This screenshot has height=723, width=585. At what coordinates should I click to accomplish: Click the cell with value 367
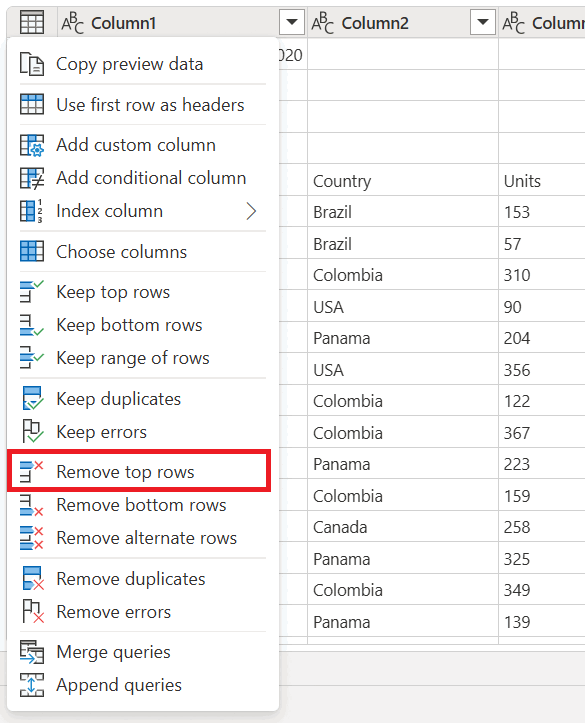542,433
